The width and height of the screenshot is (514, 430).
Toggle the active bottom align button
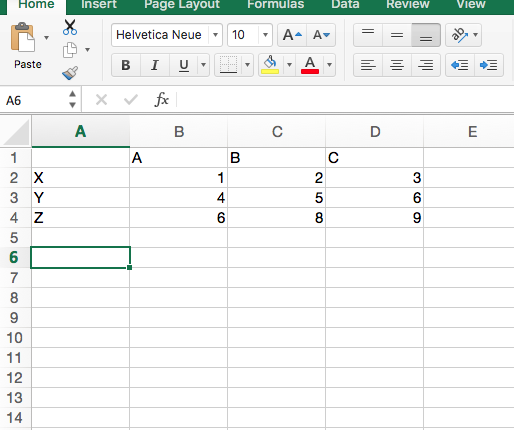click(426, 35)
